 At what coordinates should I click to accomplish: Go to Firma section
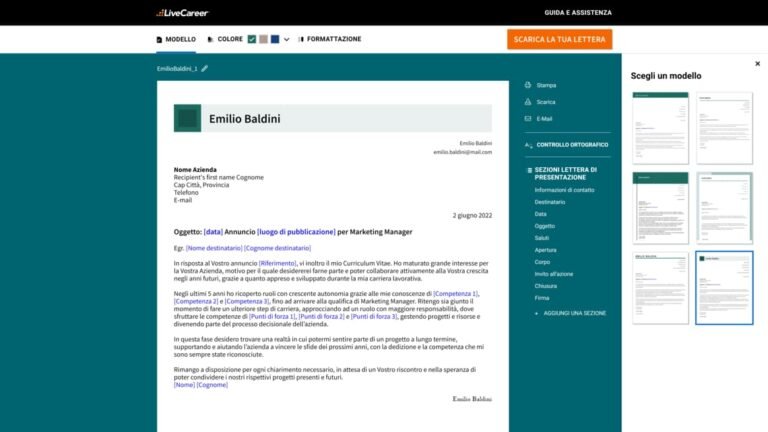(x=542, y=298)
